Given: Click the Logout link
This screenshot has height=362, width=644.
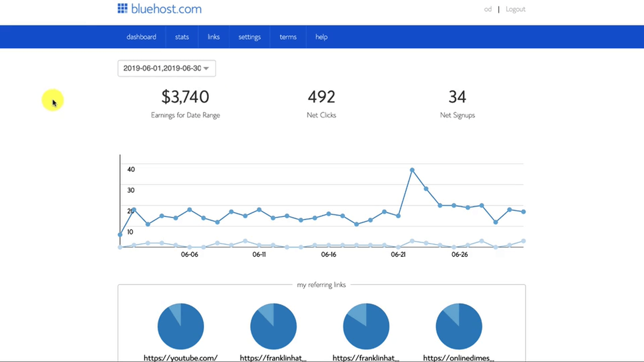Looking at the screenshot, I should (515, 9).
